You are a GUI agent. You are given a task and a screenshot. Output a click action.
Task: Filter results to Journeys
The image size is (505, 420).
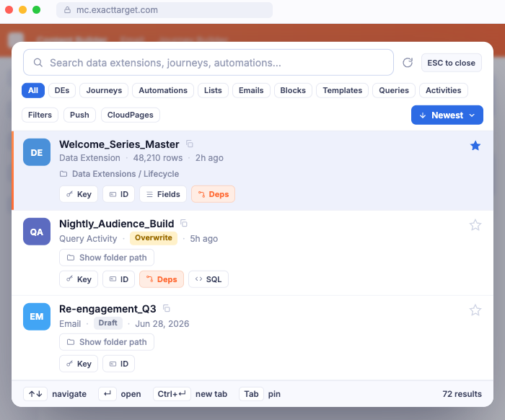[104, 90]
